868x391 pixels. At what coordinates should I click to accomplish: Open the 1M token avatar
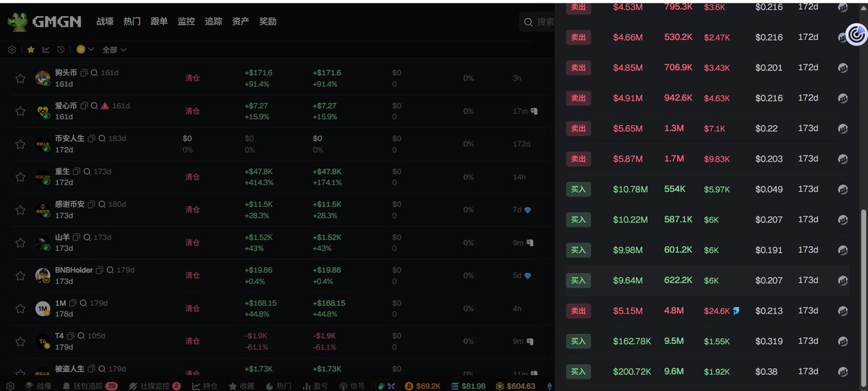[43, 308]
